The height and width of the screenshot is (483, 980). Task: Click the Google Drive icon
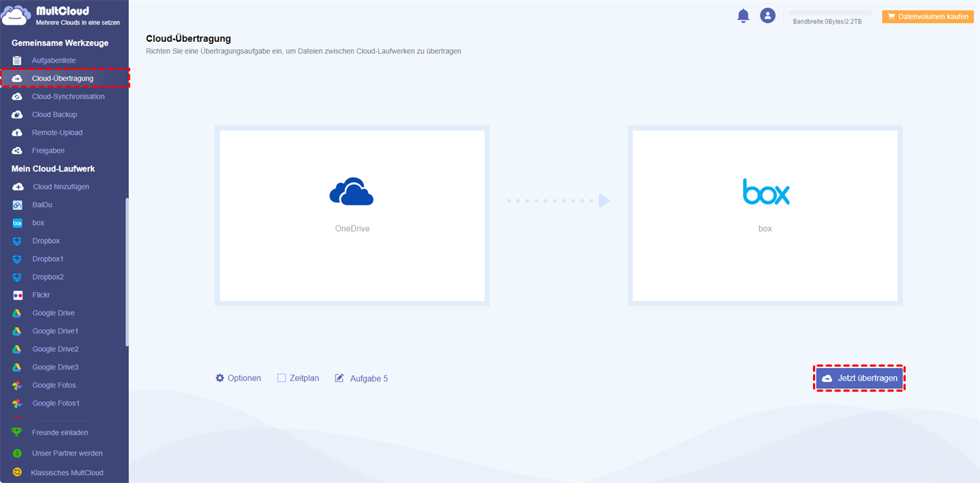[17, 313]
